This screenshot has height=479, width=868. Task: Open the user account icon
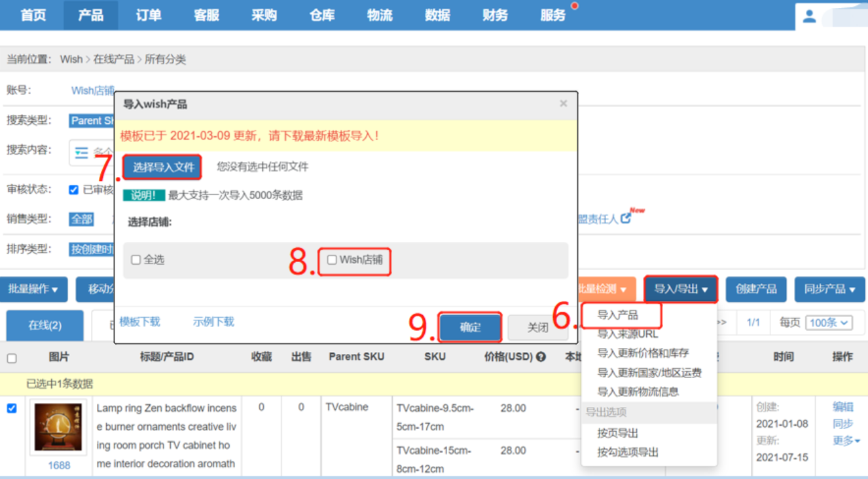(809, 16)
